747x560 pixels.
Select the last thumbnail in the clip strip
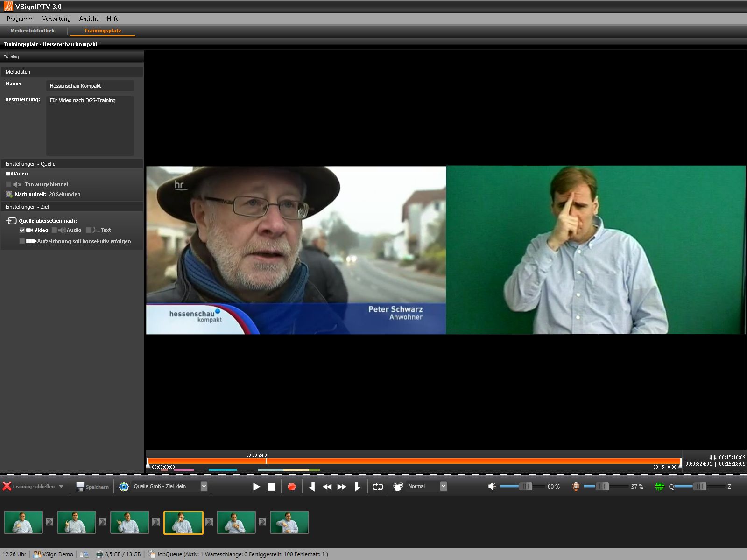[x=289, y=522]
